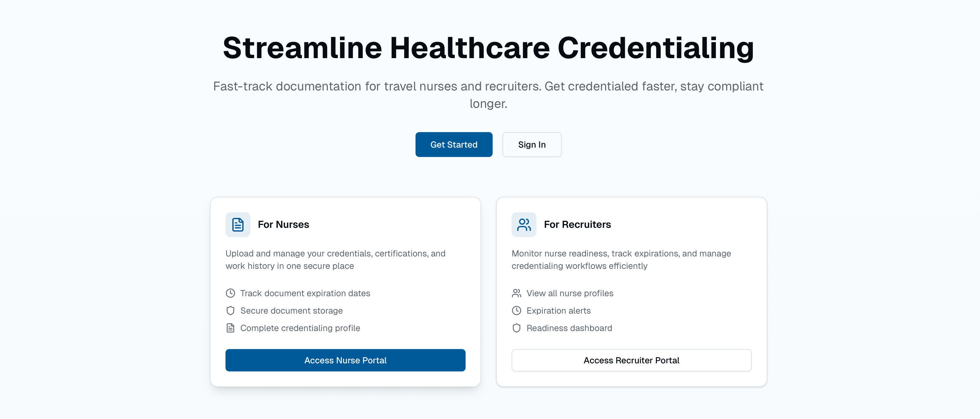
Task: Click the View all nurse profiles text
Action: click(570, 293)
